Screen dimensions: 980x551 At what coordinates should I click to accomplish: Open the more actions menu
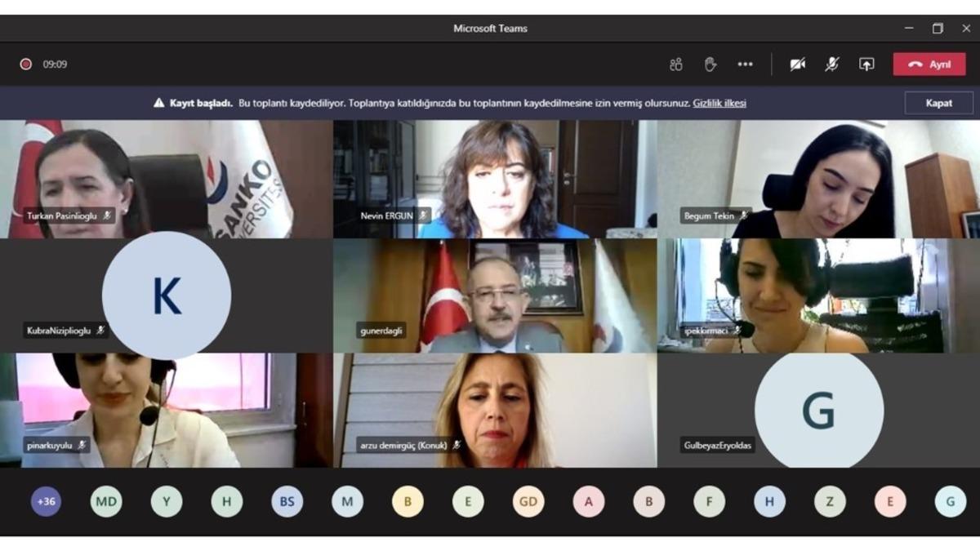(x=746, y=64)
